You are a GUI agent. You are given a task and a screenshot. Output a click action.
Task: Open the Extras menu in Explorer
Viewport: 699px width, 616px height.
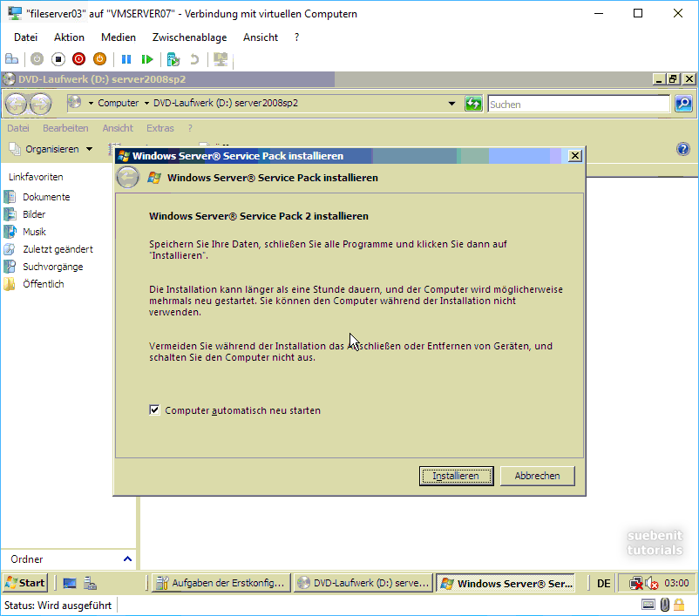[x=160, y=128]
